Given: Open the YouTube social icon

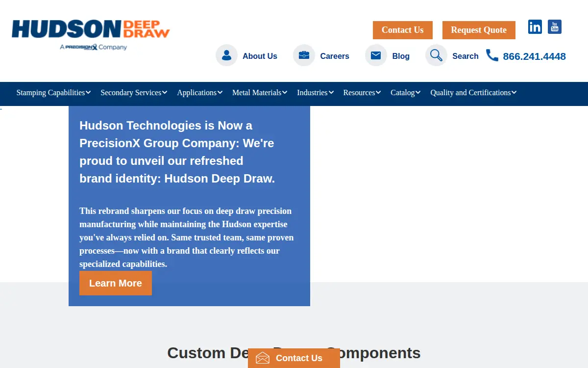Looking at the screenshot, I should tap(555, 27).
